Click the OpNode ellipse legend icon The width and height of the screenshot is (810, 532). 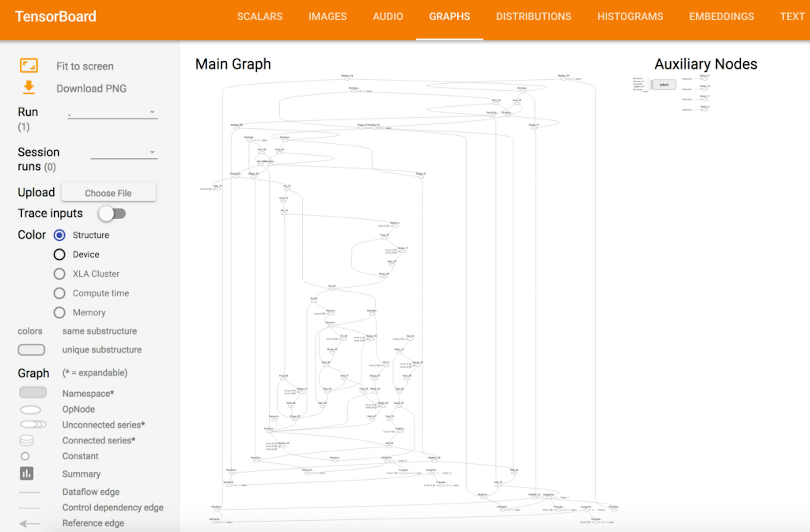(x=30, y=410)
